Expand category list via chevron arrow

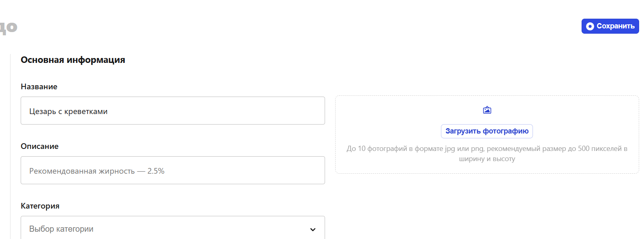coord(313,229)
